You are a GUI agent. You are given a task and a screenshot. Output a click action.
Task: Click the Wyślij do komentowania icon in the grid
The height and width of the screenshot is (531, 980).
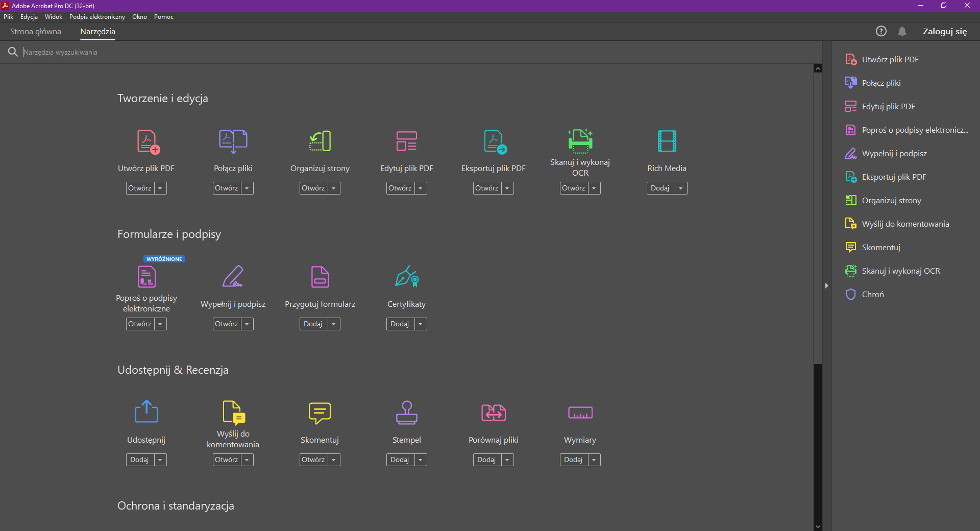(x=234, y=413)
